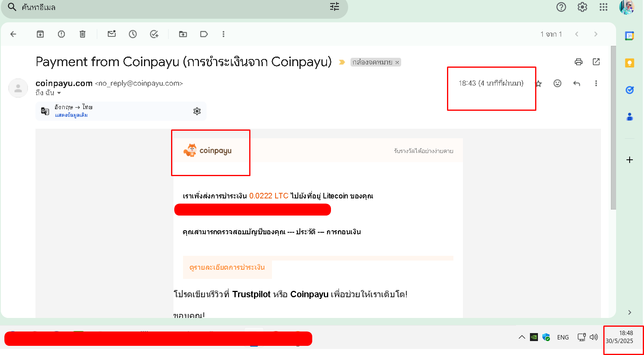The width and height of the screenshot is (644, 355).
Task: Open message more options menu
Action: point(596,83)
